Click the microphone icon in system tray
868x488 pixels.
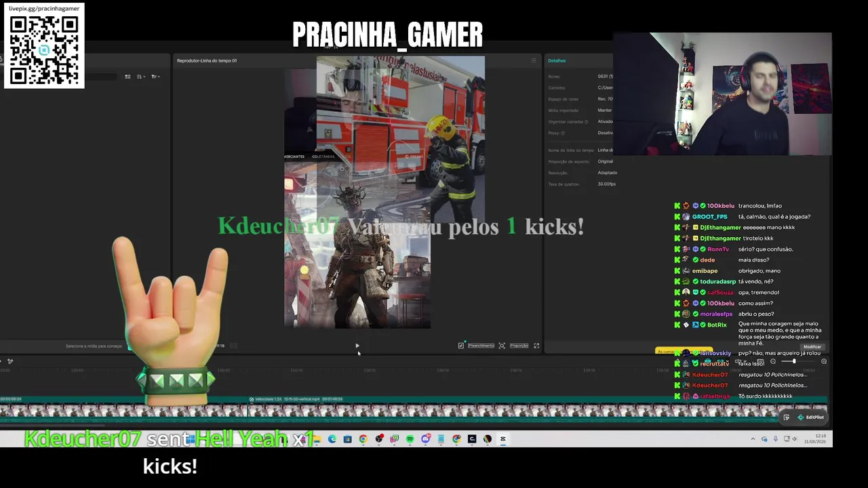775,439
